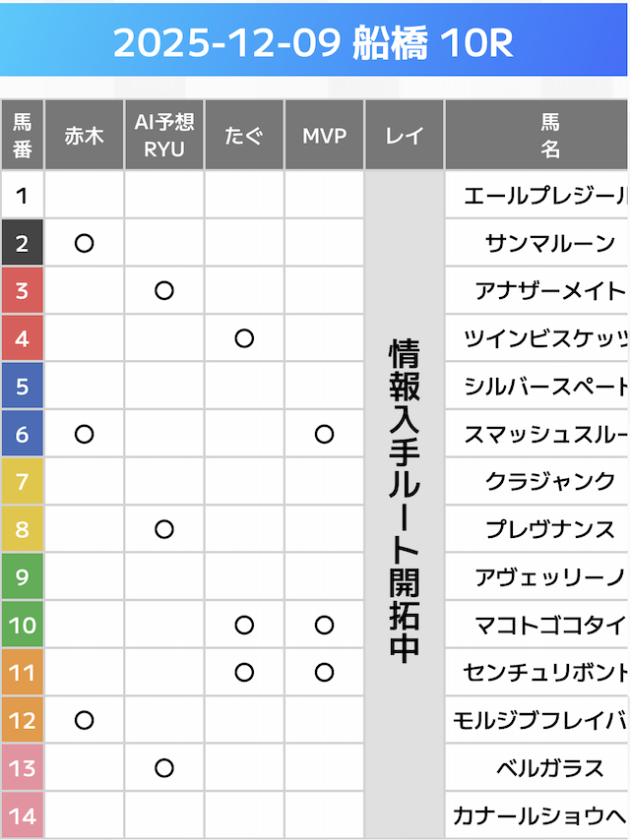Click the green number 9 cell
The height and width of the screenshot is (840, 630).
tap(22, 577)
